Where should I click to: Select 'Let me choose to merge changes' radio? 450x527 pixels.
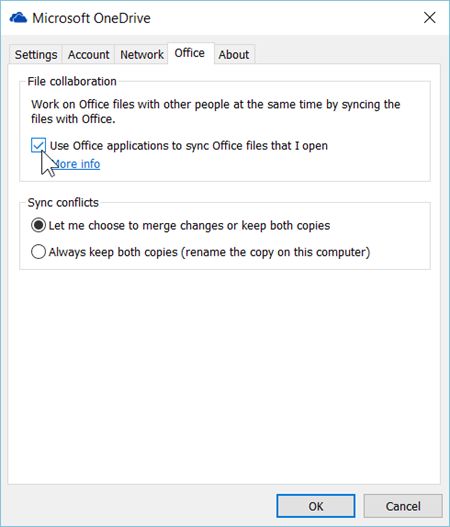tap(38, 225)
